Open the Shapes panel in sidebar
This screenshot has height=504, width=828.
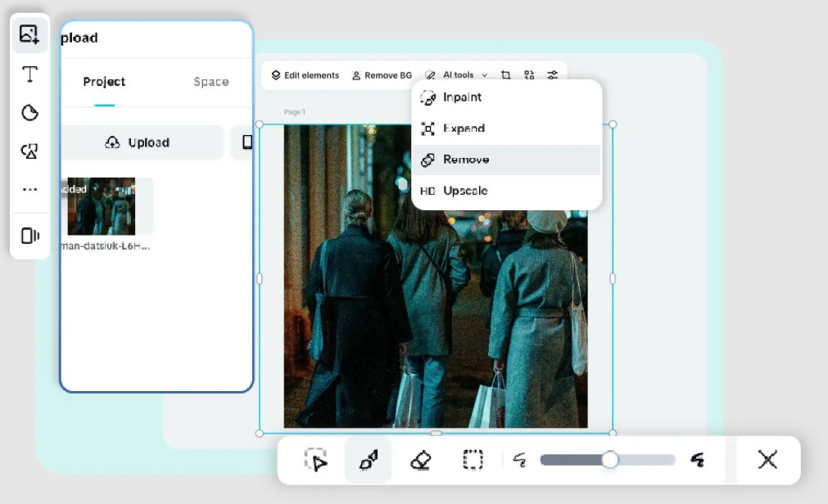click(x=29, y=151)
